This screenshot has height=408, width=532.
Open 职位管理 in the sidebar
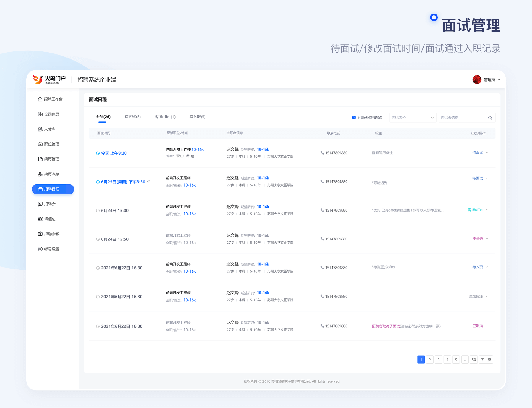point(49,144)
